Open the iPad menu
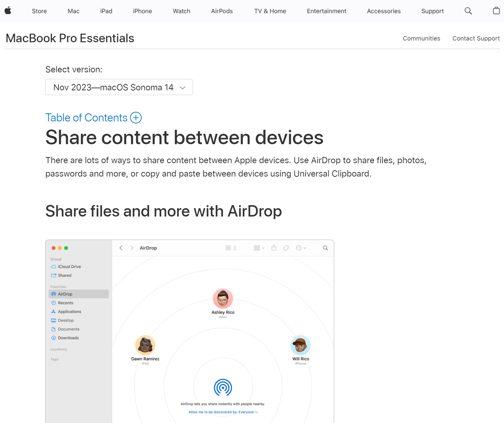The width and height of the screenshot is (504, 423). [106, 11]
